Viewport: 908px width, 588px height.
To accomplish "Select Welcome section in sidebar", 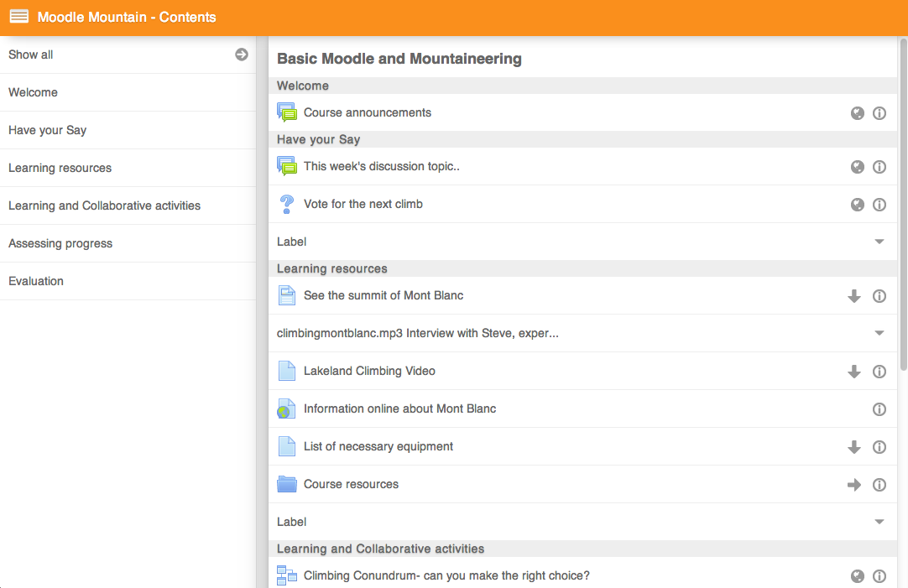I will (x=128, y=92).
